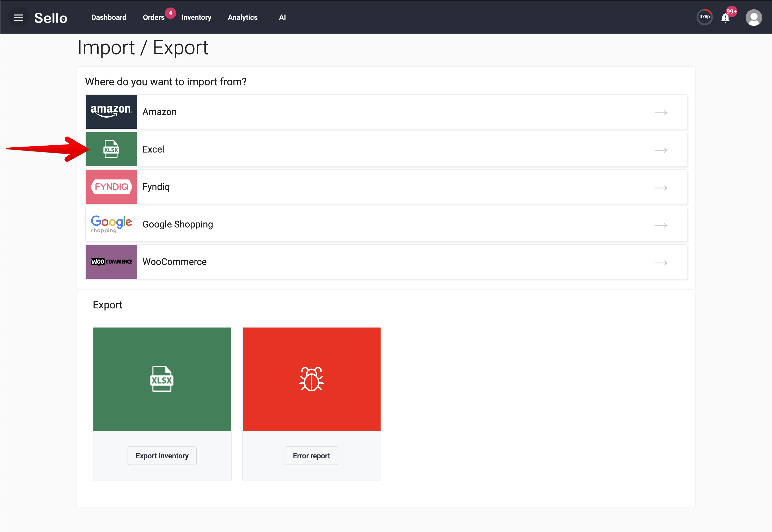
Task: Open the AI menu
Action: coord(282,17)
